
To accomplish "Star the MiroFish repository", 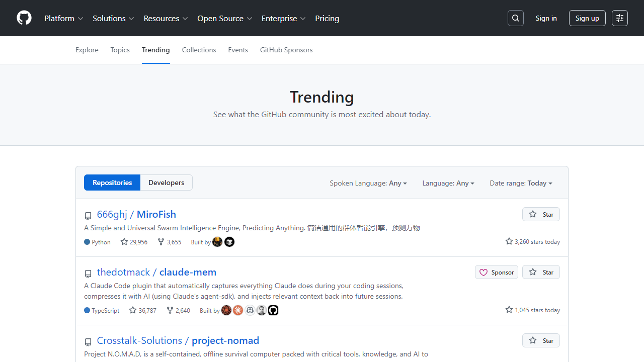I will tap(541, 214).
